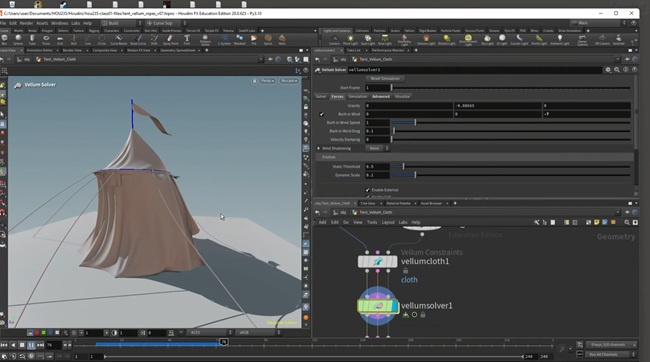Add an Ambient Light from the shelf

click(560, 39)
